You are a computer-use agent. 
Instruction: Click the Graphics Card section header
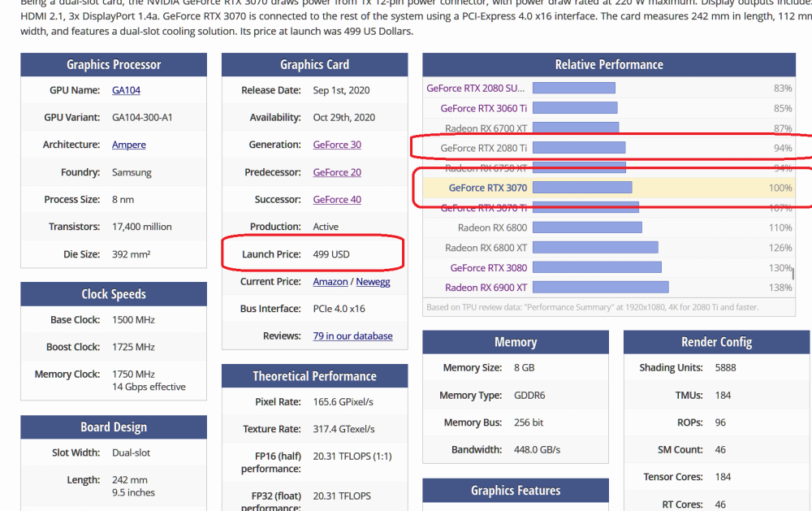(314, 65)
